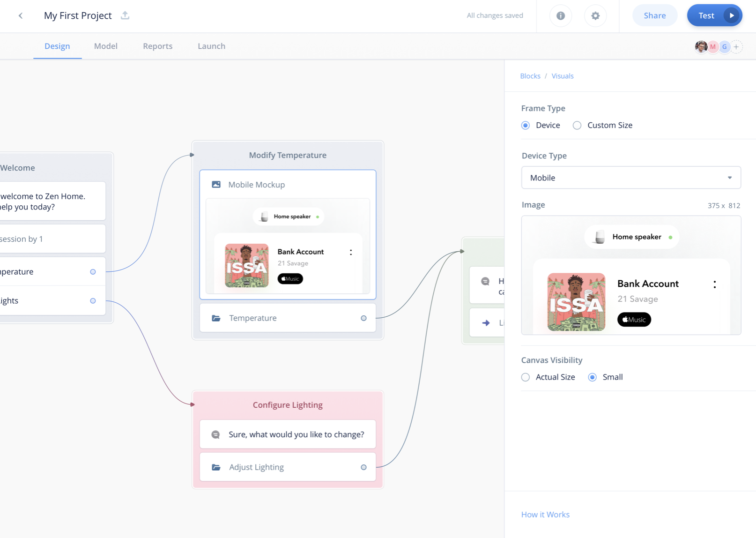Open the Device Type dropdown
Image resolution: width=756 pixels, height=538 pixels.
630,178
